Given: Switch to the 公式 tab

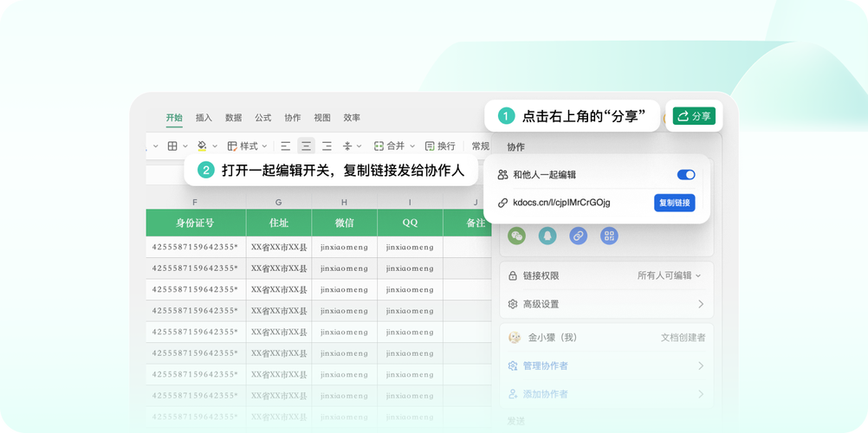Looking at the screenshot, I should (263, 118).
